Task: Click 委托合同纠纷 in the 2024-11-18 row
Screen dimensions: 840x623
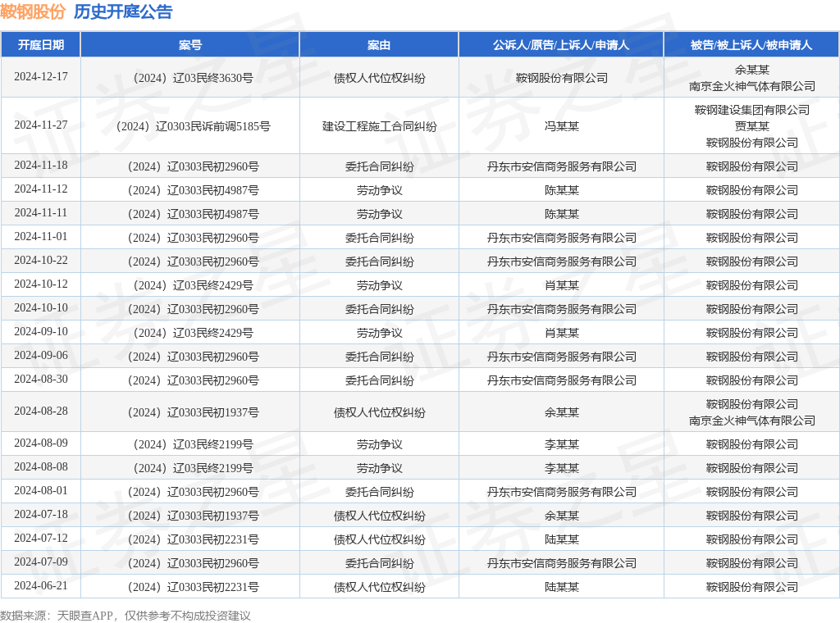Action: tap(379, 166)
